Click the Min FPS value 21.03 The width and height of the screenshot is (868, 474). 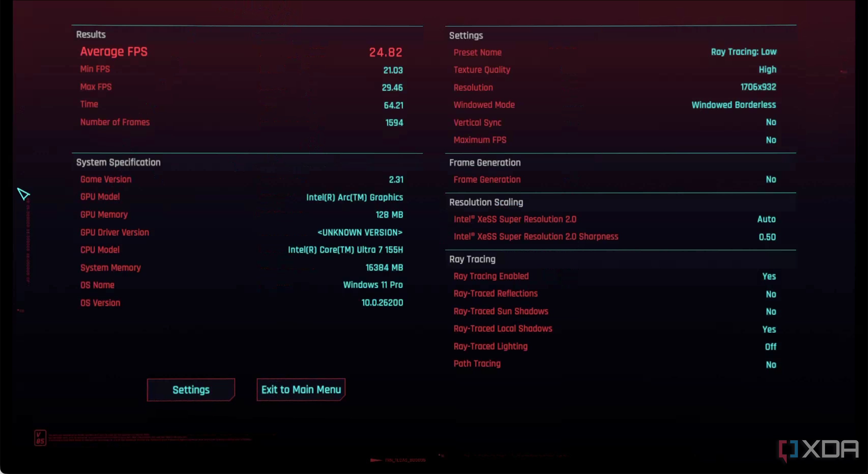pyautogui.click(x=393, y=70)
